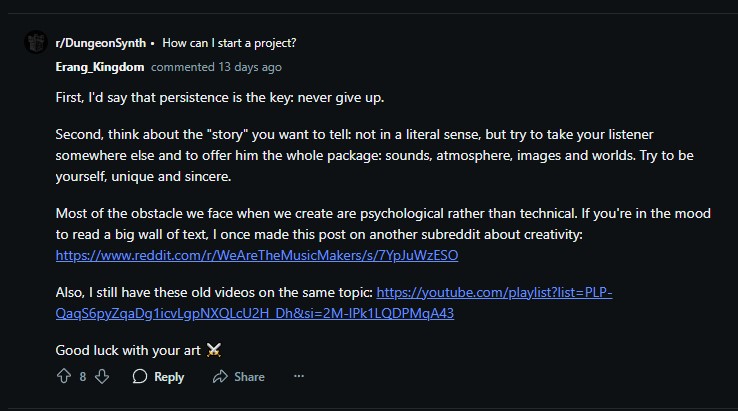
Task: Open the three-dot more options menu
Action: (x=298, y=377)
